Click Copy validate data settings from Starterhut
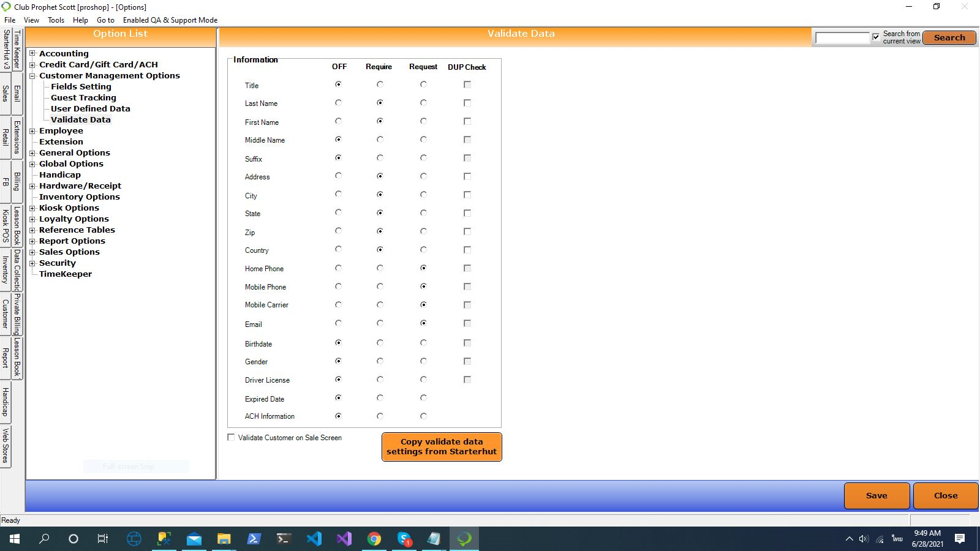 (x=441, y=446)
